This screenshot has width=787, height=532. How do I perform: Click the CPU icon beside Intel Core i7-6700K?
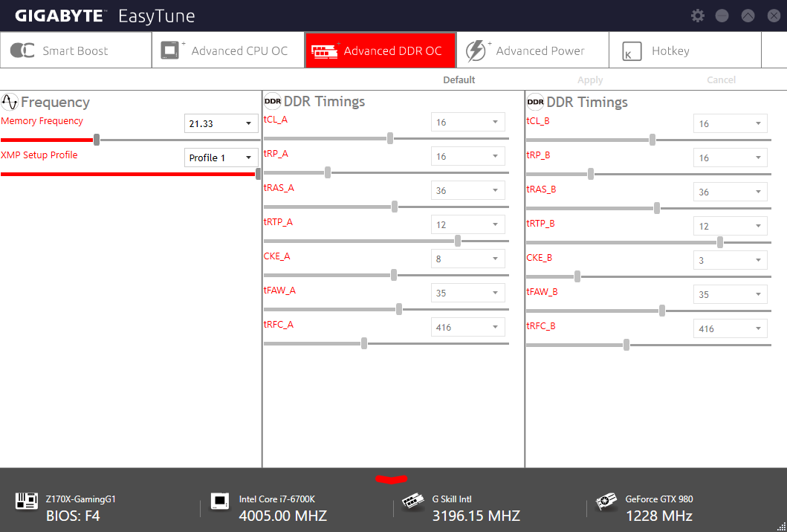(x=220, y=501)
